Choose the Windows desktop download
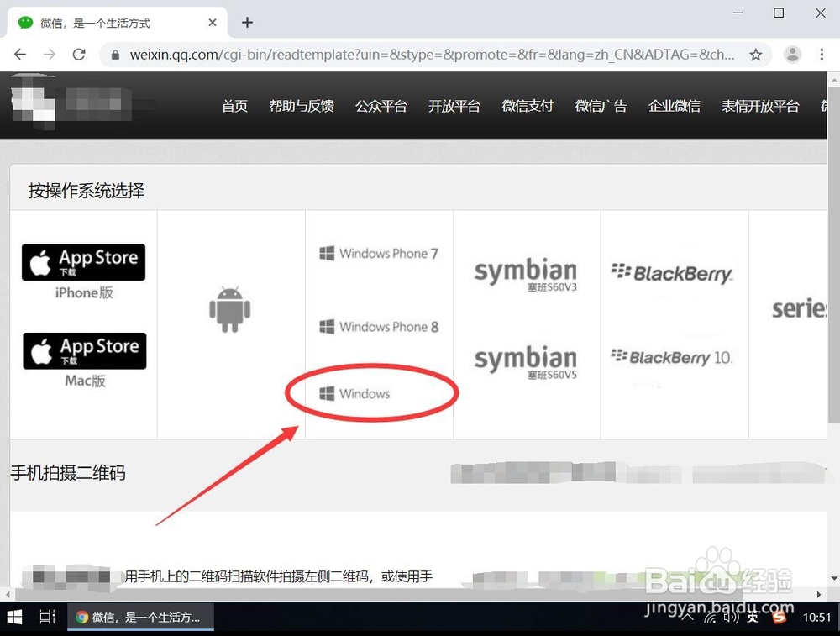840x636 pixels. point(354,394)
